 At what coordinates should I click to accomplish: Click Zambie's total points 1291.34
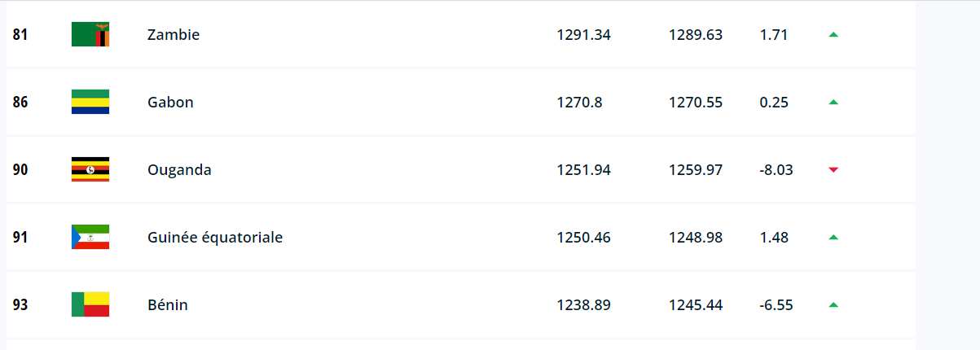pos(583,35)
